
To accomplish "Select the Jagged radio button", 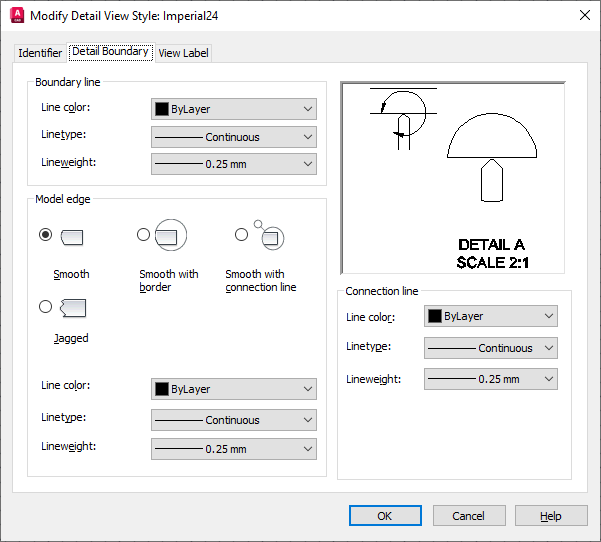I will [x=45, y=306].
